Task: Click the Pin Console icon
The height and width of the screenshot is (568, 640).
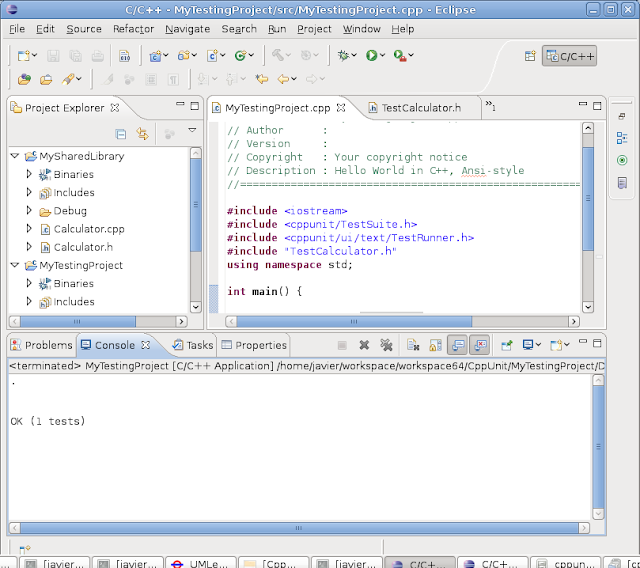Action: (x=507, y=345)
